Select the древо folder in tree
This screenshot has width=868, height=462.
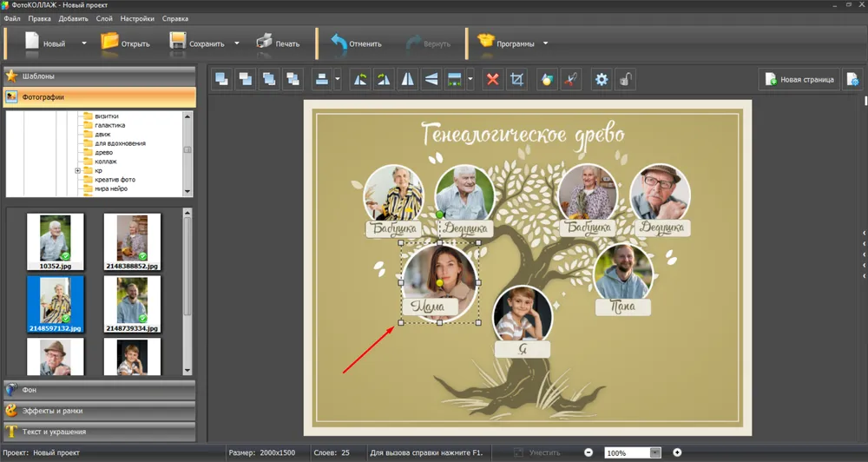pyautogui.click(x=106, y=152)
